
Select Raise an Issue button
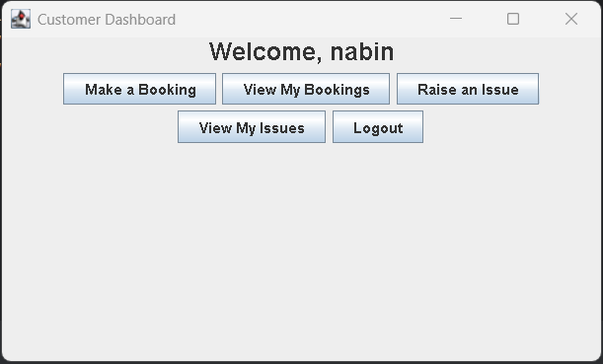click(468, 89)
